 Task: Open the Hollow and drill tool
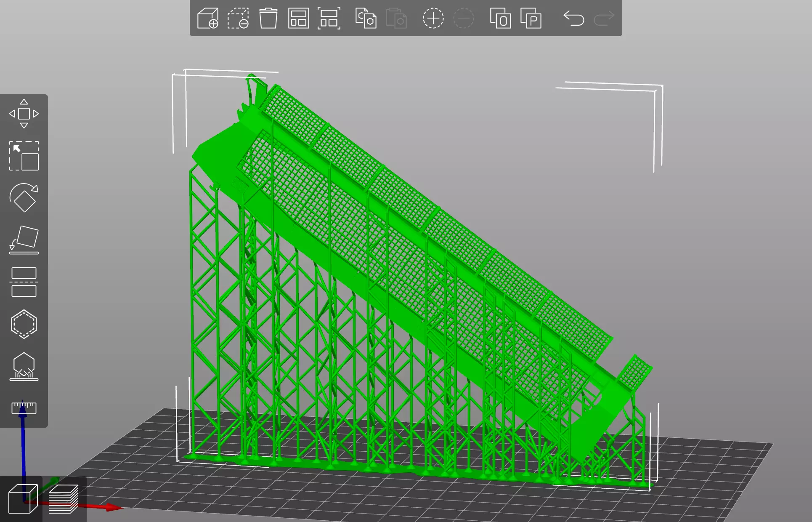[24, 324]
